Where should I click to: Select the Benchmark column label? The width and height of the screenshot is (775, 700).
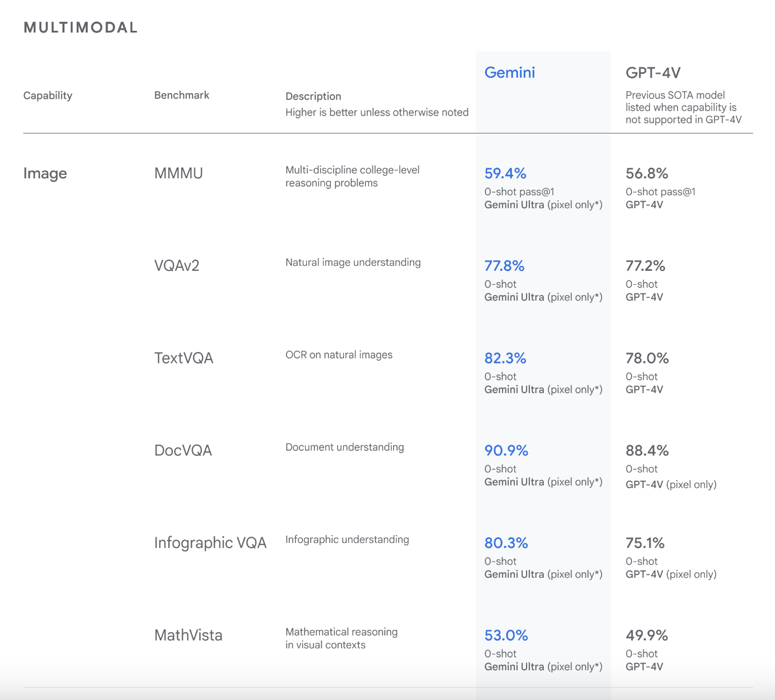pyautogui.click(x=182, y=95)
